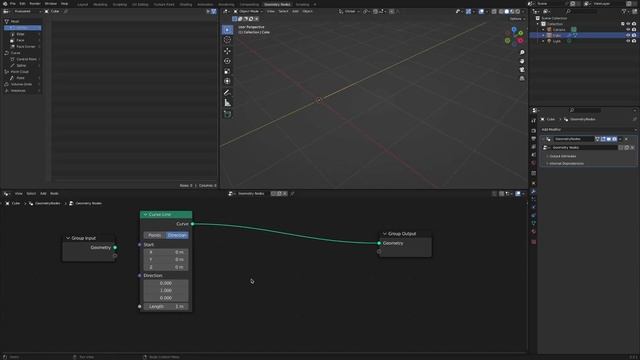This screenshot has width=640, height=360.
Task: Open the Particles properties tab
Action: pos(533,199)
